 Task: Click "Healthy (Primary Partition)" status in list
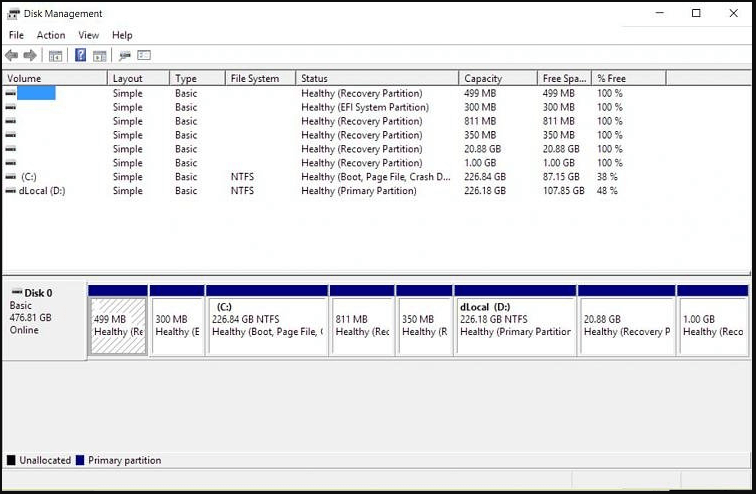coord(359,191)
